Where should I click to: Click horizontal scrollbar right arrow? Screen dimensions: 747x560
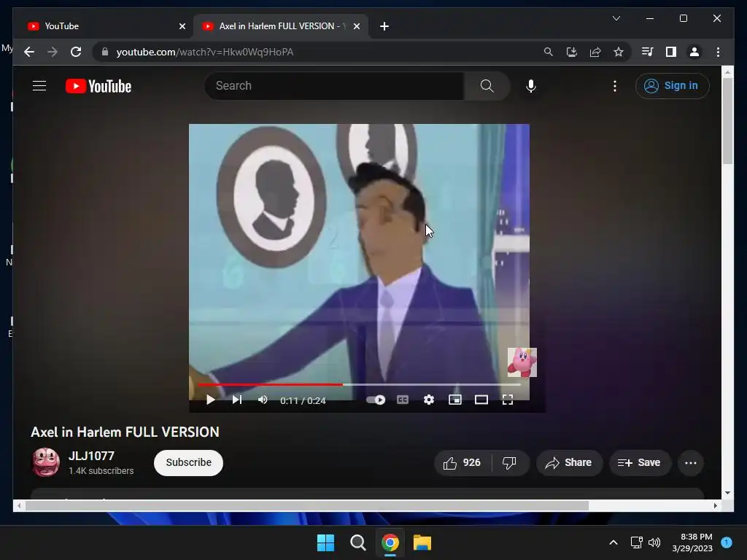coord(716,506)
